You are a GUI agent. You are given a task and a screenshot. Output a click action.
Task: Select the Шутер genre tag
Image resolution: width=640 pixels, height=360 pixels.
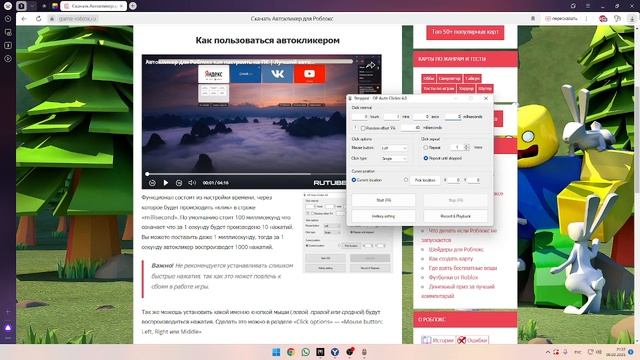tap(485, 89)
